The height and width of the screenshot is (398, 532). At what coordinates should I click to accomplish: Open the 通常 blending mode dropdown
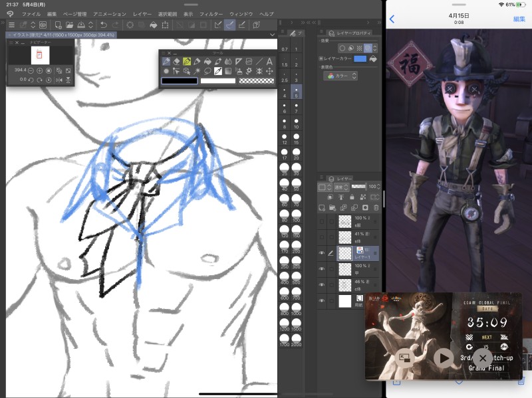pyautogui.click(x=342, y=187)
